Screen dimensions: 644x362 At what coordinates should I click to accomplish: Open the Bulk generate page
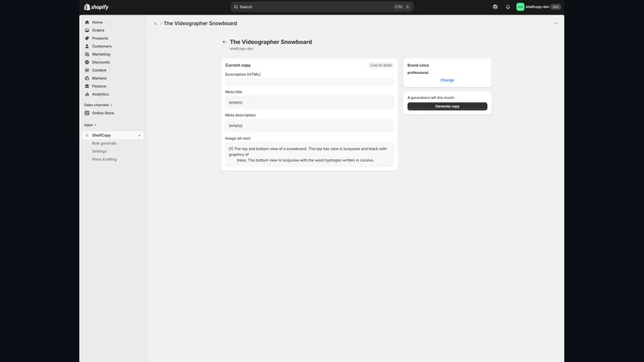(x=105, y=143)
